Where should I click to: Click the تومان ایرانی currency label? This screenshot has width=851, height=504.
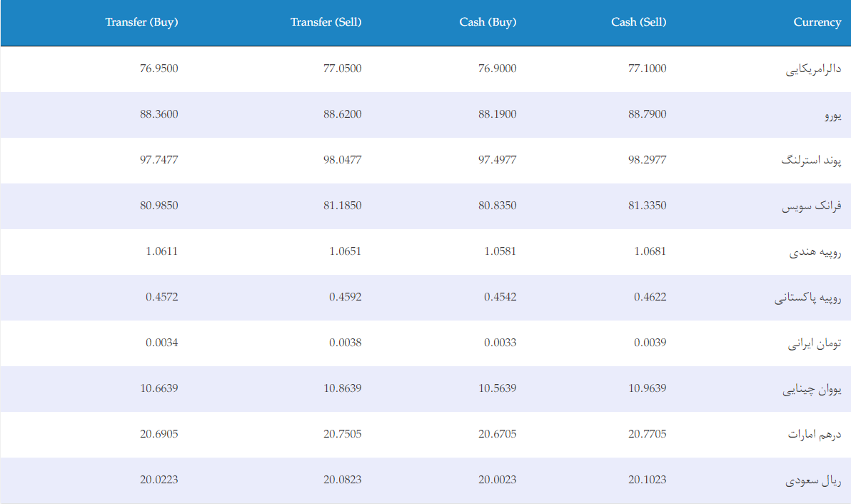815,343
